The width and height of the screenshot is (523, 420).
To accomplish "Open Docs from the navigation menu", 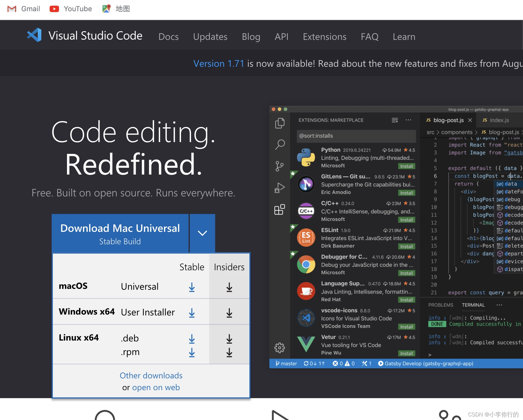I will 169,37.
